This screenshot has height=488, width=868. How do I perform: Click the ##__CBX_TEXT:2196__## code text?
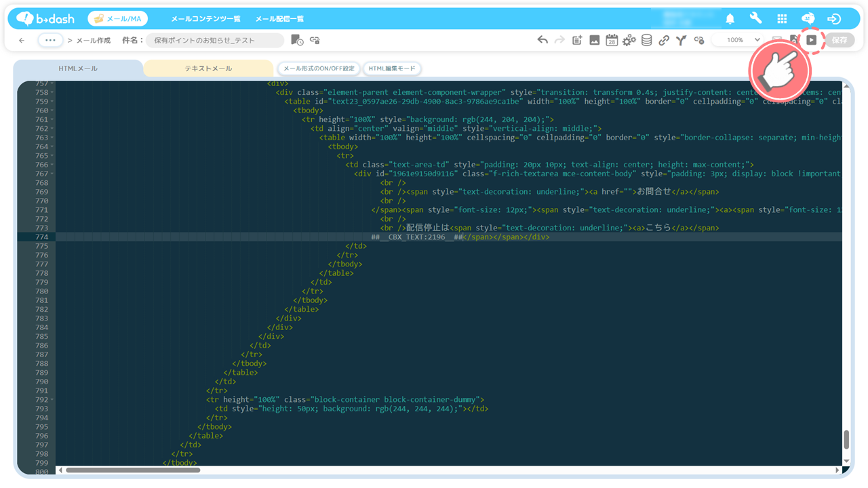[417, 237]
